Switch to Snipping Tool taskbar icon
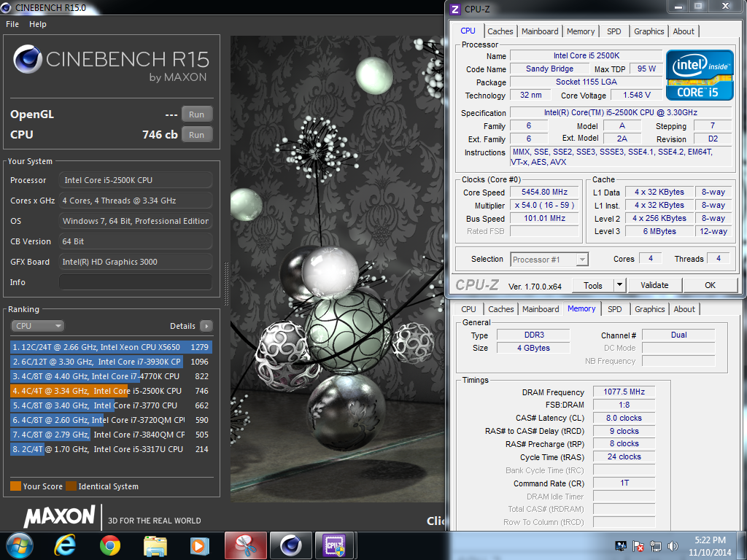Image resolution: width=747 pixels, height=560 pixels. point(245,545)
